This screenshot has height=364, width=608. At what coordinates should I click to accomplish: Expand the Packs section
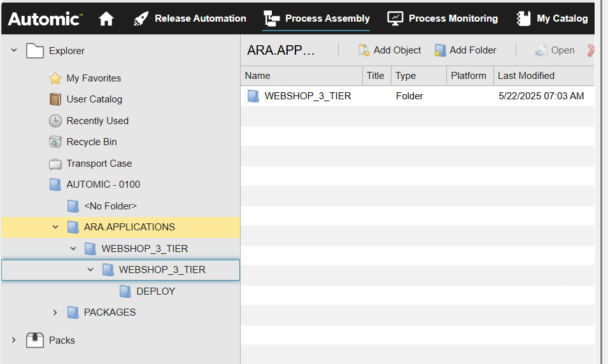13,340
